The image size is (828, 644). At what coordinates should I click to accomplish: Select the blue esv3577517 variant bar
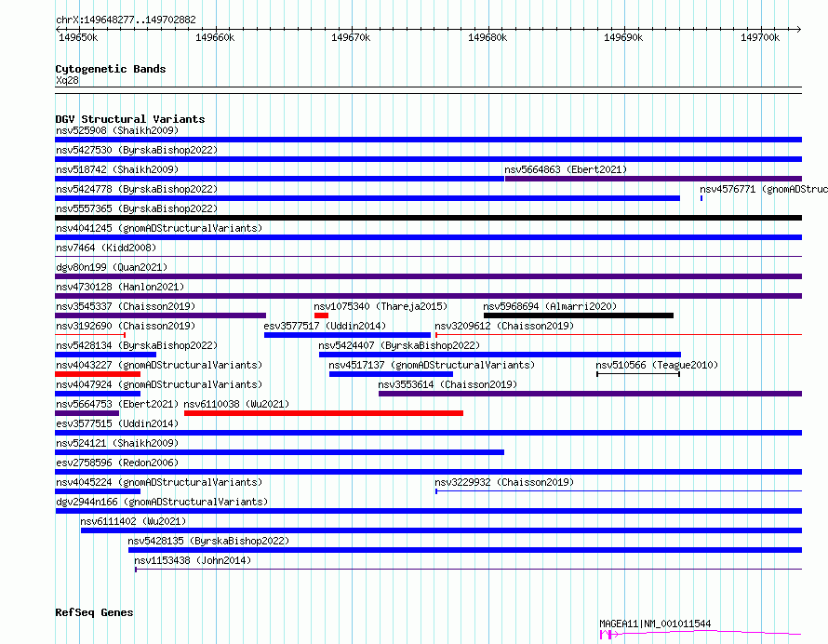tap(347, 335)
